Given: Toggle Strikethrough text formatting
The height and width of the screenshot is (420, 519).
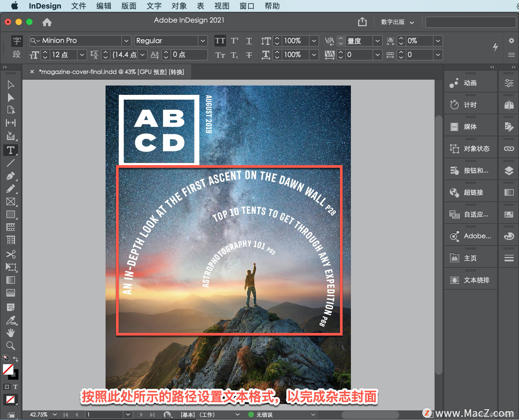Looking at the screenshot, I should pyautogui.click(x=249, y=55).
